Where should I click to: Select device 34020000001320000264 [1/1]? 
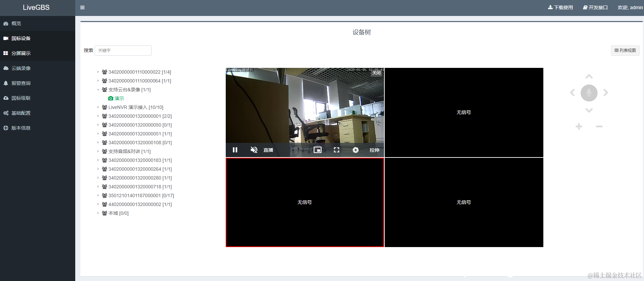pos(140,169)
